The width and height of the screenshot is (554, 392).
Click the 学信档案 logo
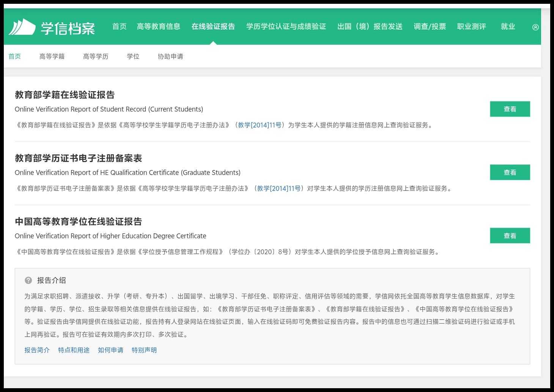click(52, 27)
